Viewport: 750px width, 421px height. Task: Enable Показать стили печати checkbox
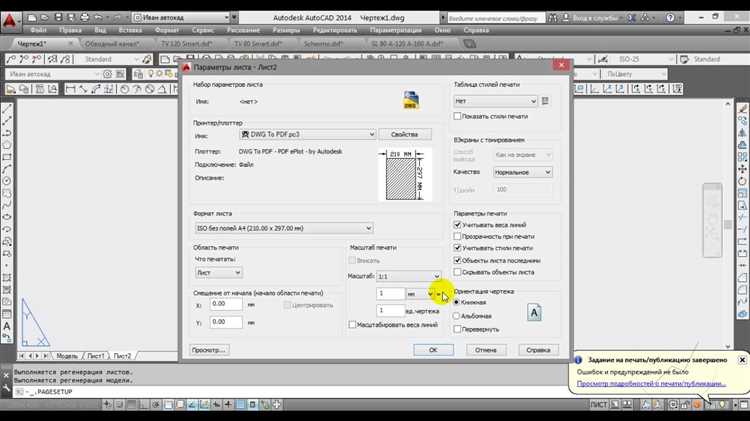457,116
